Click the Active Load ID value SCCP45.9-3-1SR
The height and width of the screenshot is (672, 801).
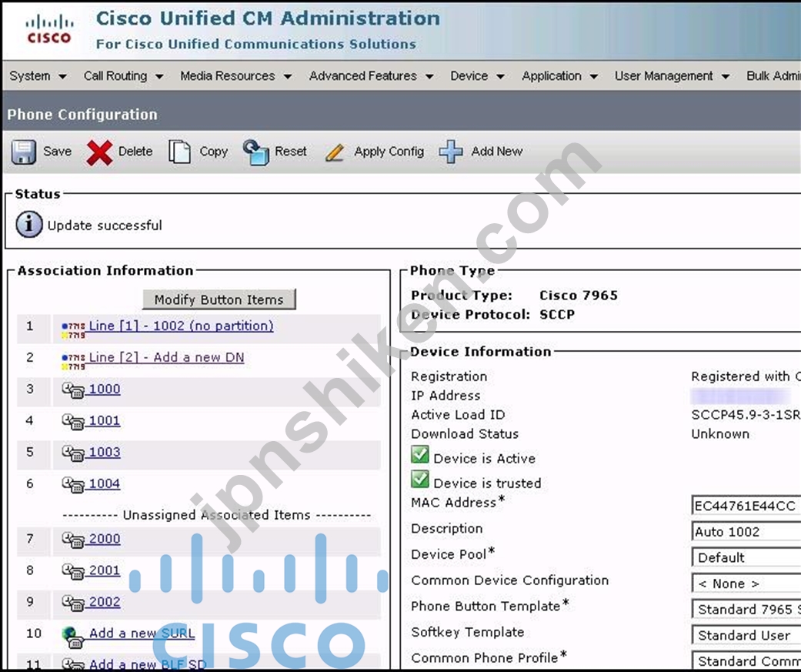point(746,415)
